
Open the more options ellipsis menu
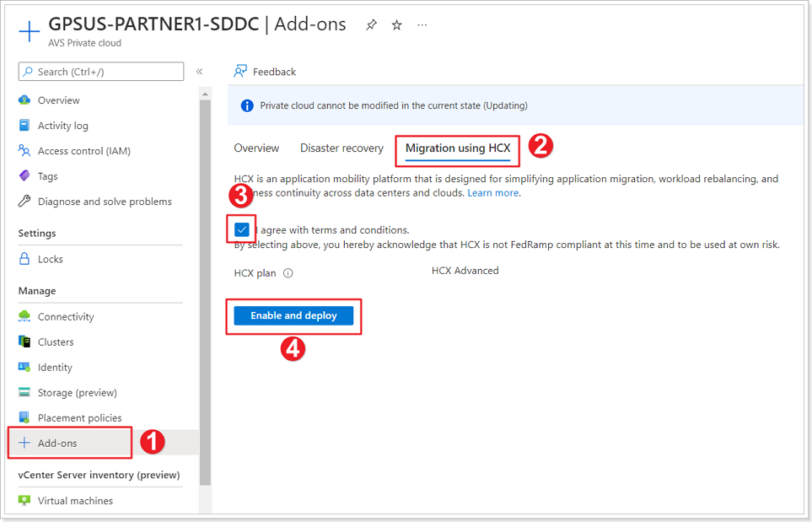tap(422, 26)
